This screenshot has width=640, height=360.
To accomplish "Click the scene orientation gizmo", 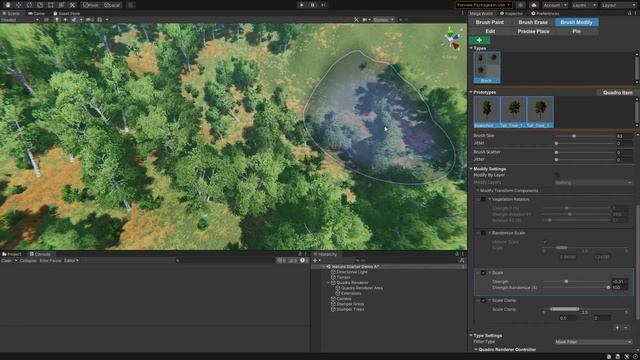I will [x=451, y=40].
